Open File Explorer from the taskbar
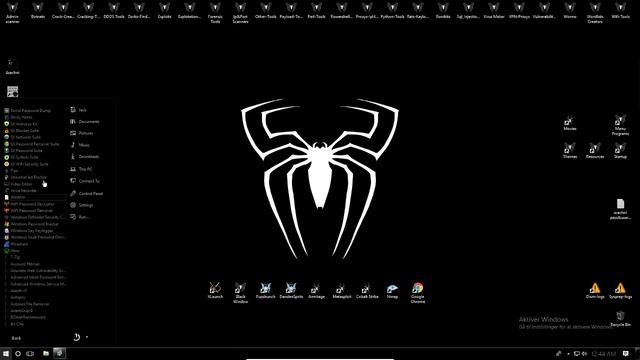The image size is (640, 360). click(x=46, y=353)
